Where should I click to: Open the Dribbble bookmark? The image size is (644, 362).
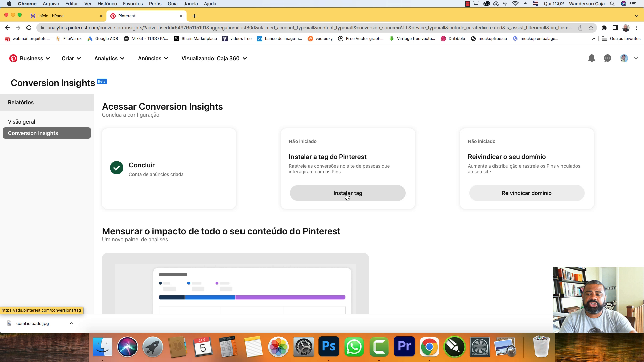(453, 38)
